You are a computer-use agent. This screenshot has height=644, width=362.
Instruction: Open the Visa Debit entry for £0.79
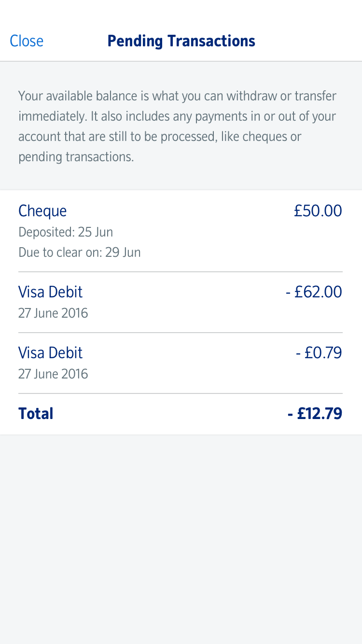[x=50, y=353]
